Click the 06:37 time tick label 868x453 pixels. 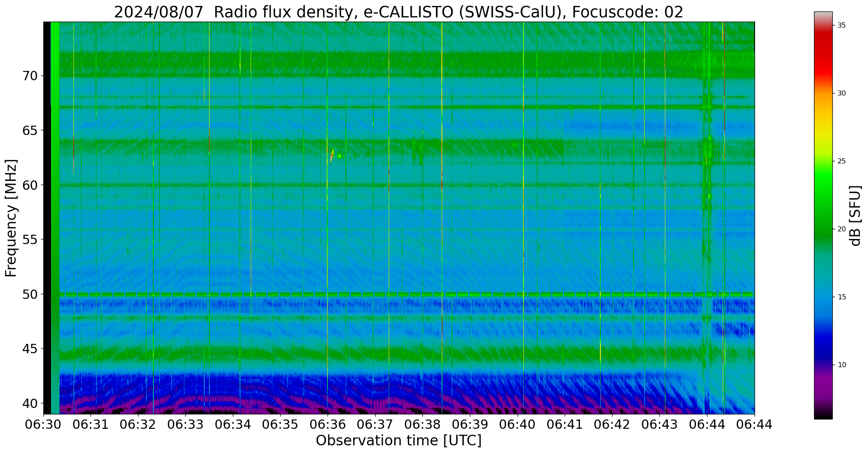coord(375,424)
